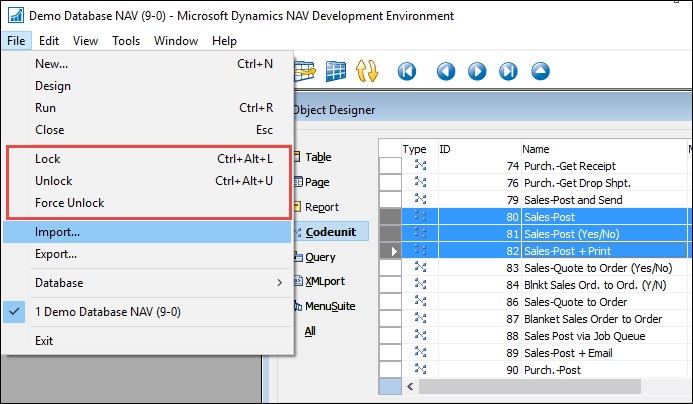Select the "Sales Post via Job Queue" cell
This screenshot has width=693, height=404.
pos(604,336)
